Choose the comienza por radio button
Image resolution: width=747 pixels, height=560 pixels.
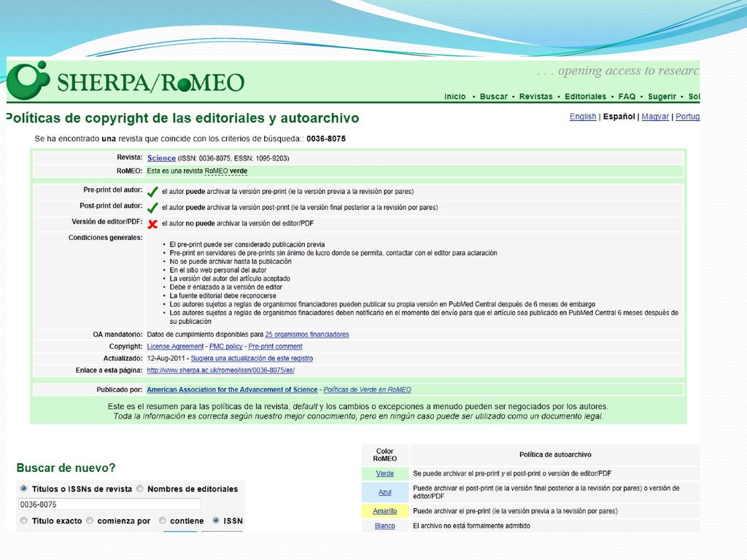[90, 521]
